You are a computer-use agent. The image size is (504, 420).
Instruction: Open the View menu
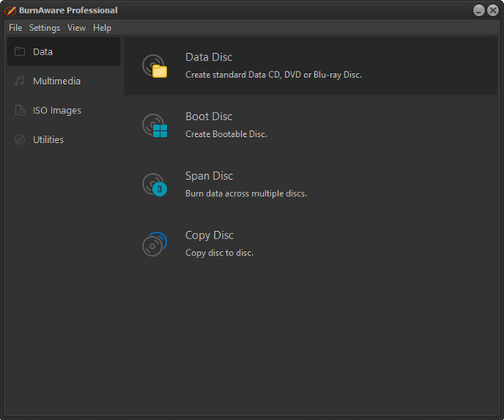(76, 28)
